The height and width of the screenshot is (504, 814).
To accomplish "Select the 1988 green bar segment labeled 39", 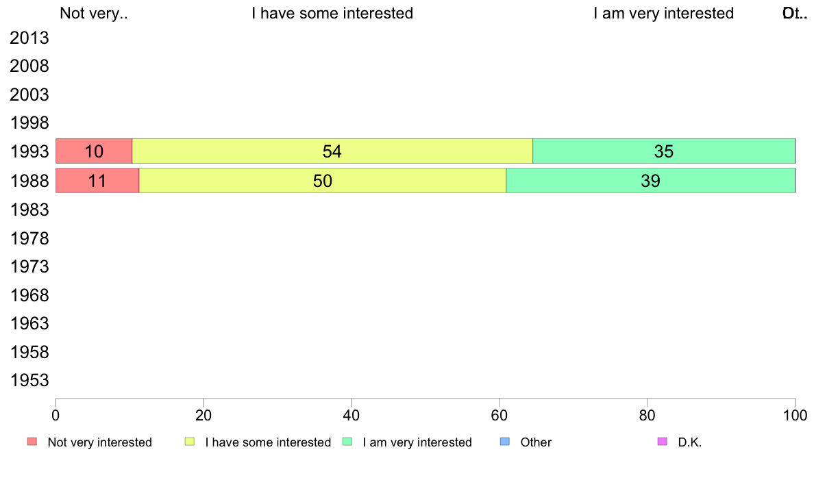I will (650, 181).
